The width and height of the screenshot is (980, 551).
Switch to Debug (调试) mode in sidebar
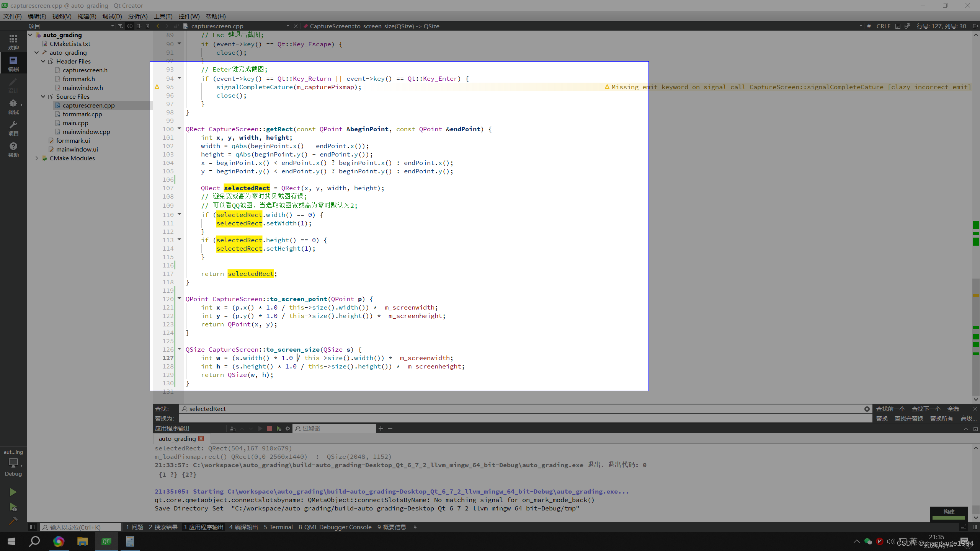[13, 106]
